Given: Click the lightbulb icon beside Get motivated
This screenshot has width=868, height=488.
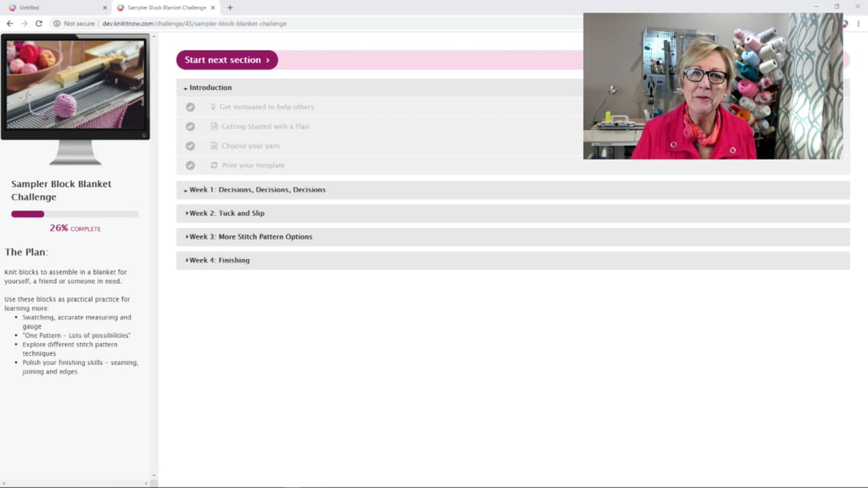Looking at the screenshot, I should coord(213,107).
